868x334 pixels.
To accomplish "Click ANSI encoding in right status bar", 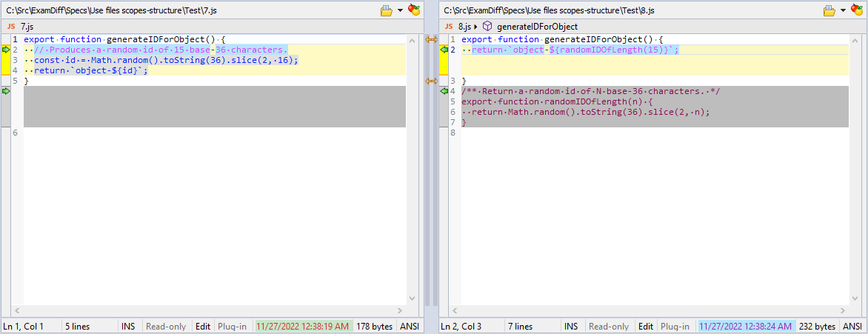I will coord(853,327).
